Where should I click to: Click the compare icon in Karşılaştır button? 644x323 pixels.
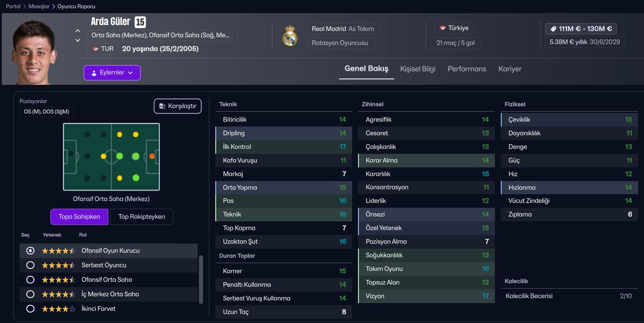pyautogui.click(x=162, y=106)
